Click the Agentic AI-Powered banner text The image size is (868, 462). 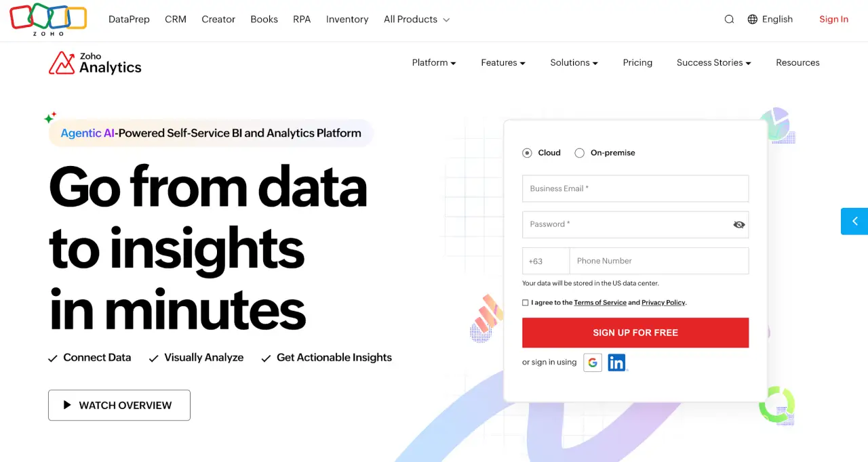(211, 133)
